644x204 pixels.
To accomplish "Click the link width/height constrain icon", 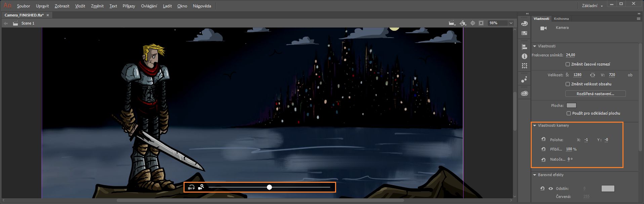I will pos(592,75).
